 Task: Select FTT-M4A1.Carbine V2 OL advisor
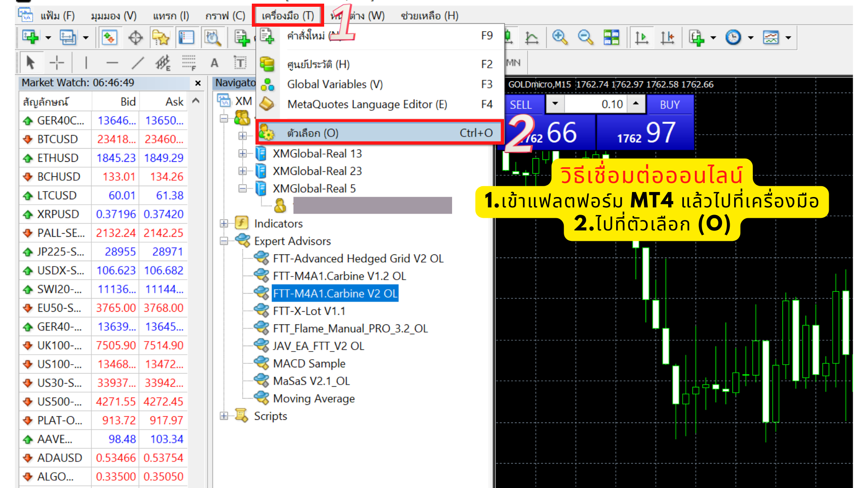tap(335, 294)
